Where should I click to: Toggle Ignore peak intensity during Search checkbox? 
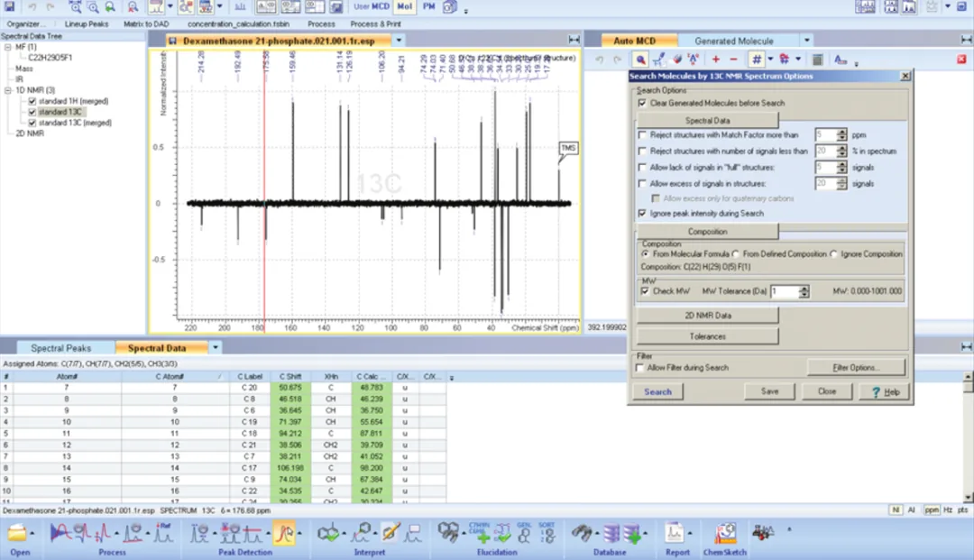642,214
